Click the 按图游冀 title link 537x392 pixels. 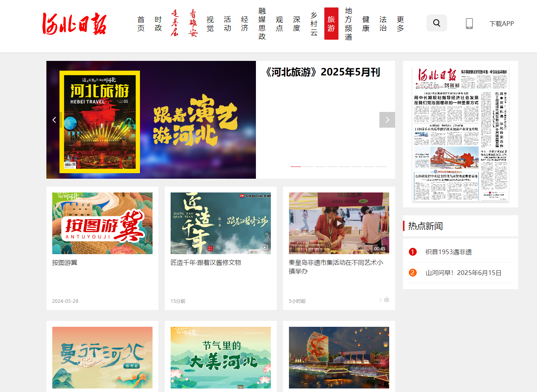pyautogui.click(x=65, y=262)
